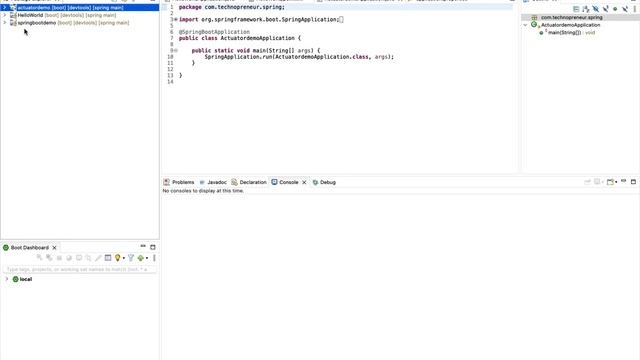The image size is (640, 360).
Task: Click the Boot Dashboard pencil edit icon
Action: 98,258
